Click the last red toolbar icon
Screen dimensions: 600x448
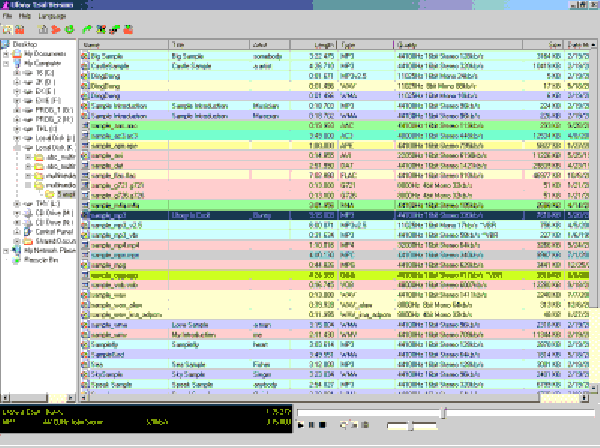(129, 32)
